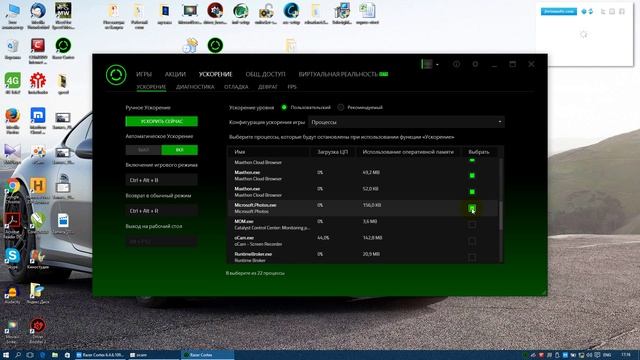Check the oCam.exe process checkbox
The width and height of the screenshot is (640, 360).
[x=472, y=241]
